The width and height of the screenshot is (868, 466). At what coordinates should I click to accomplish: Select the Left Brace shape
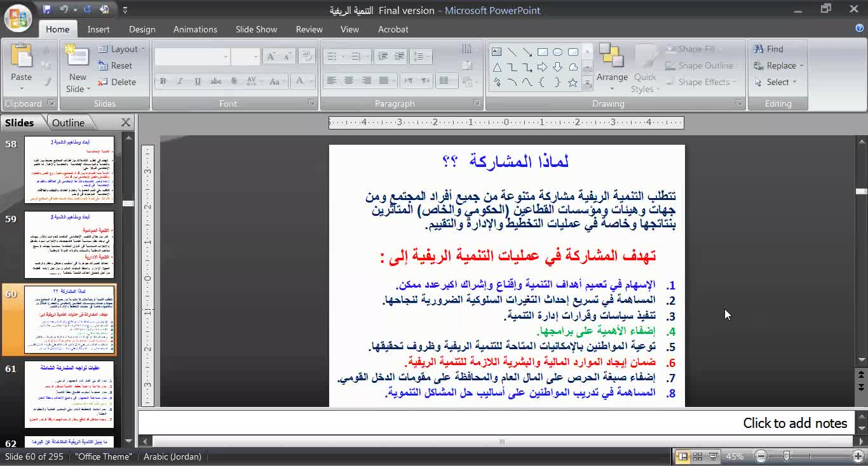[542, 83]
